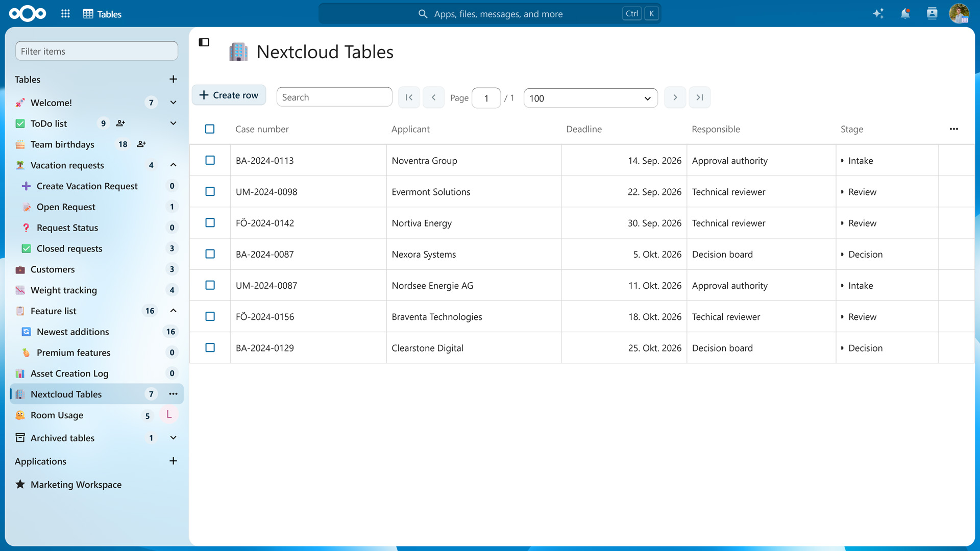Check the row FÖ-2024-0142 checkbox
This screenshot has width=980, height=551.
[x=210, y=223]
